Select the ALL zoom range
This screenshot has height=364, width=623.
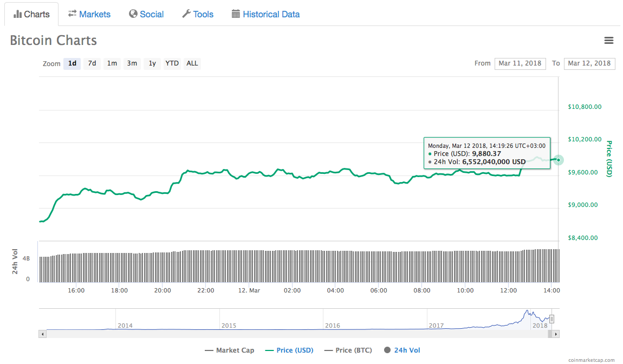point(192,63)
